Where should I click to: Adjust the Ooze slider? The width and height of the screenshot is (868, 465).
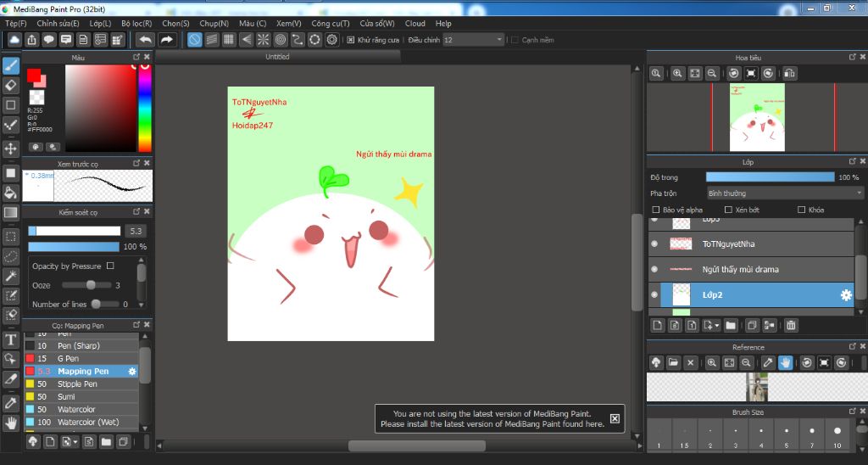click(86, 285)
